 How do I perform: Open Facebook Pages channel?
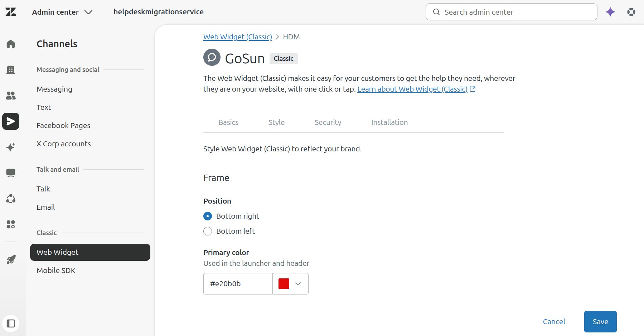point(63,126)
